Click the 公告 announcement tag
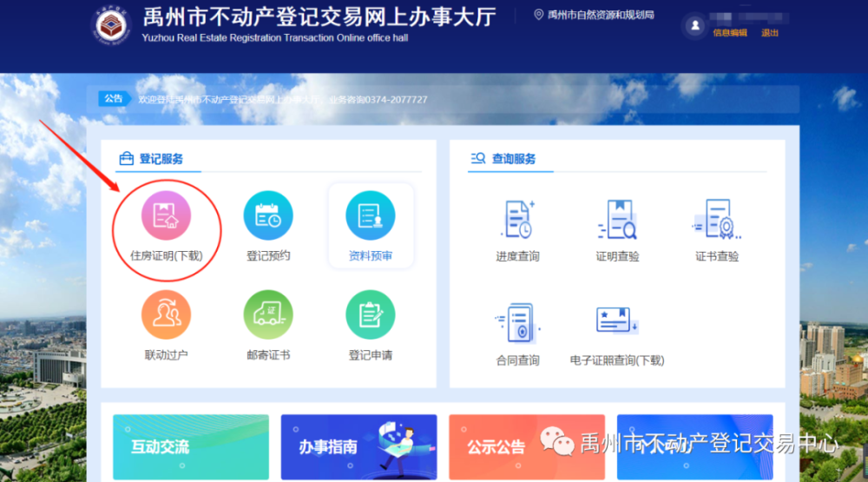This screenshot has height=482, width=868. (114, 99)
